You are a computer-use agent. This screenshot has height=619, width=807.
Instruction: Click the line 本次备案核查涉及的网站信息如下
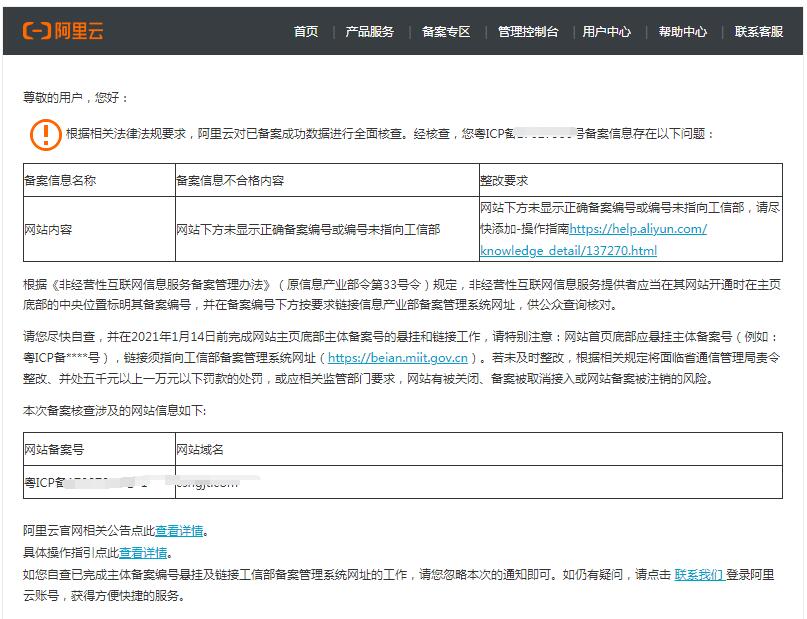tap(114, 411)
